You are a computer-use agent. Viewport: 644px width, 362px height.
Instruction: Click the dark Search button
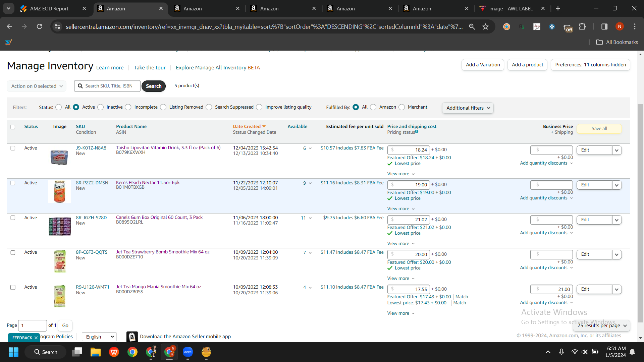click(x=154, y=86)
